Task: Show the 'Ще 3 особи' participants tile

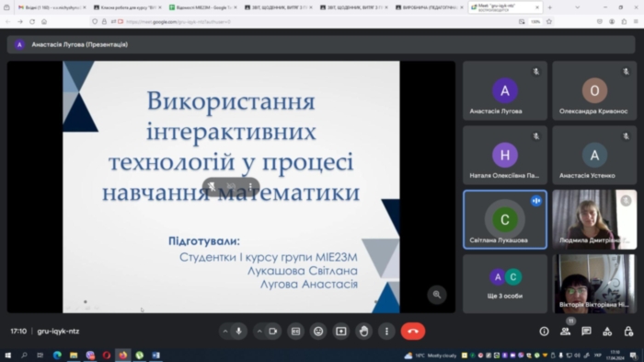Action: click(505, 284)
